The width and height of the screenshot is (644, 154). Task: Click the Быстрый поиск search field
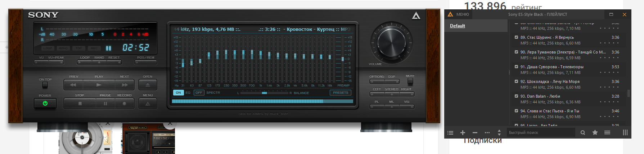click(x=540, y=133)
